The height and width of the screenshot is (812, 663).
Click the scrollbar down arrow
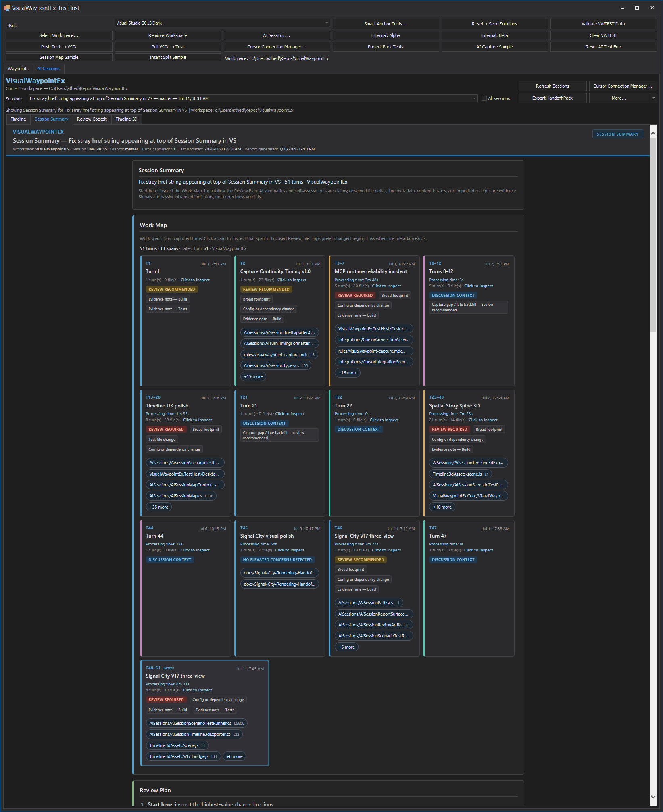point(653,797)
